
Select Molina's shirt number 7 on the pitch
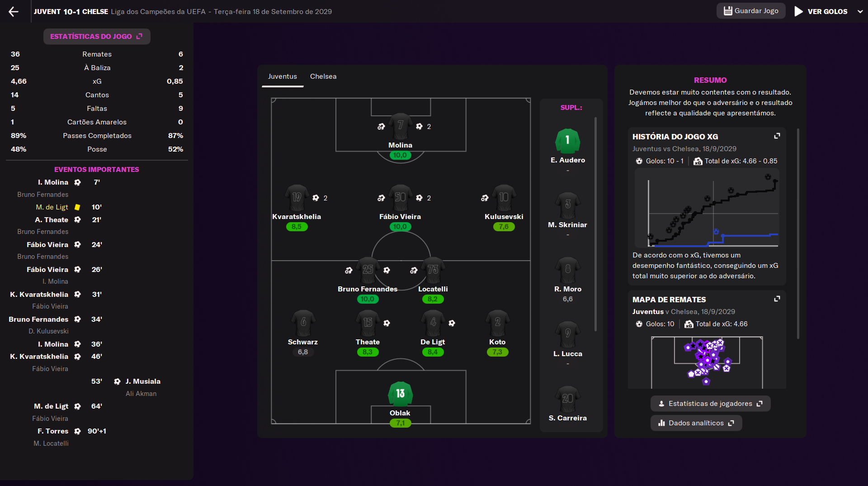tap(400, 126)
